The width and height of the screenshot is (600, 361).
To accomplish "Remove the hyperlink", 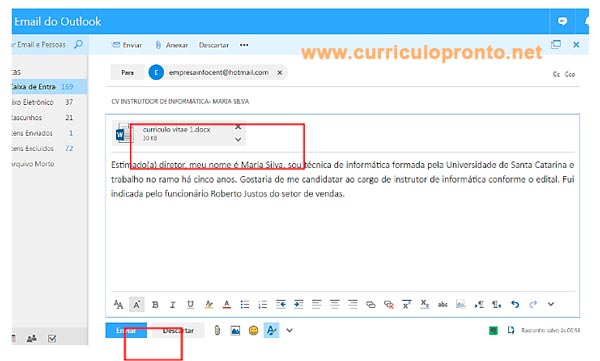I will (388, 304).
